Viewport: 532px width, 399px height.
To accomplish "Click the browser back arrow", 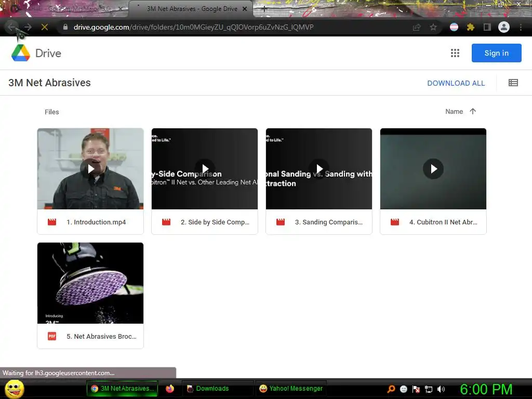I will pyautogui.click(x=11, y=27).
